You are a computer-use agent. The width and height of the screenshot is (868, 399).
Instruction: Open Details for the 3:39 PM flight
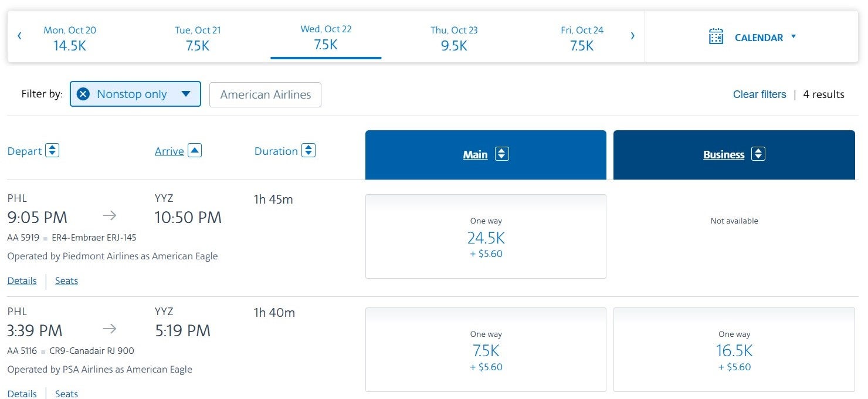tap(22, 393)
